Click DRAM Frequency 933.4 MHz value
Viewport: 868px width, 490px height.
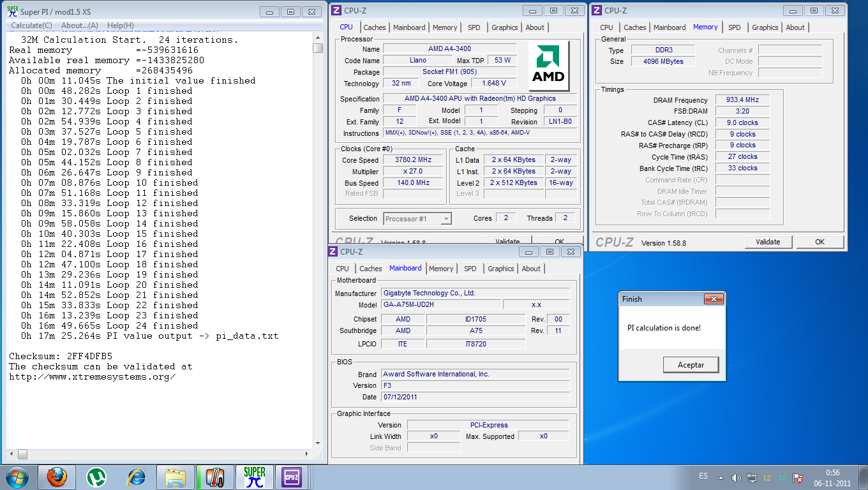[742, 100]
